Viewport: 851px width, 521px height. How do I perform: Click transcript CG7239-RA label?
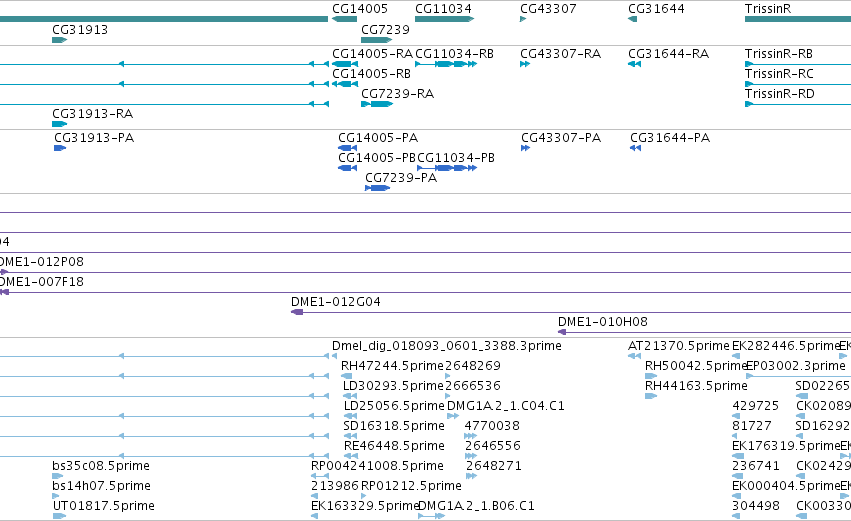click(397, 94)
